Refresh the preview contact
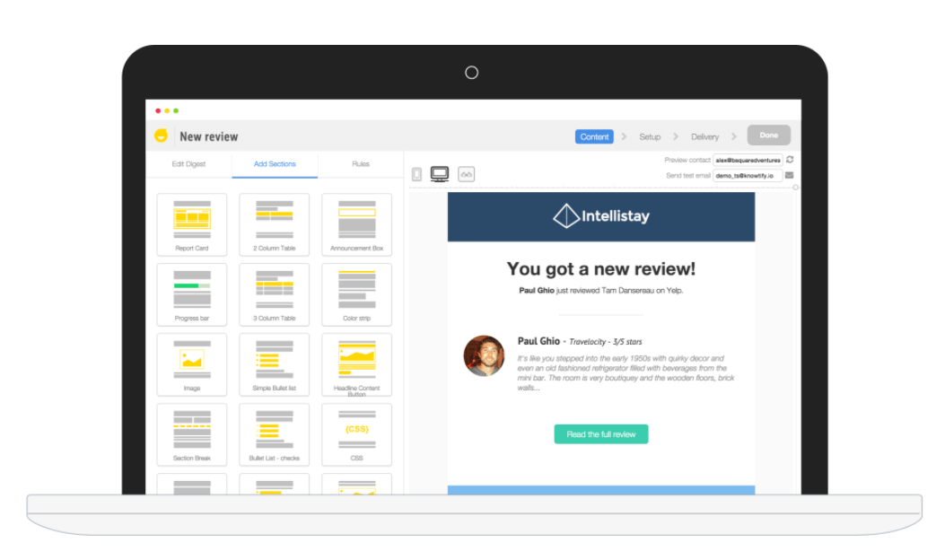 click(x=790, y=160)
